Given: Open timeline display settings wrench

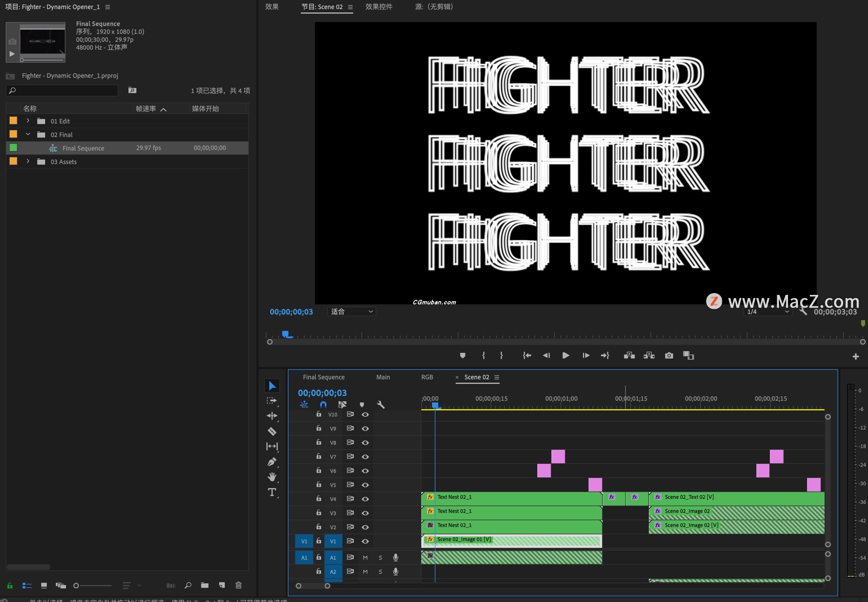Looking at the screenshot, I should pyautogui.click(x=381, y=404).
